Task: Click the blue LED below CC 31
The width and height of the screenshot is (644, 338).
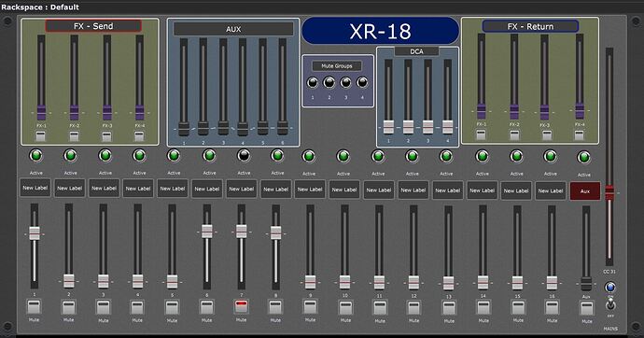Action: tap(610, 287)
